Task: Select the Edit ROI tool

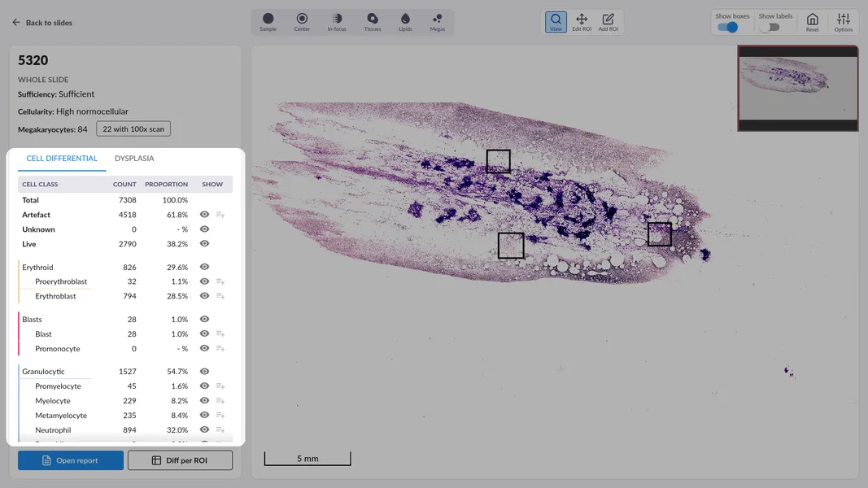Action: [582, 22]
